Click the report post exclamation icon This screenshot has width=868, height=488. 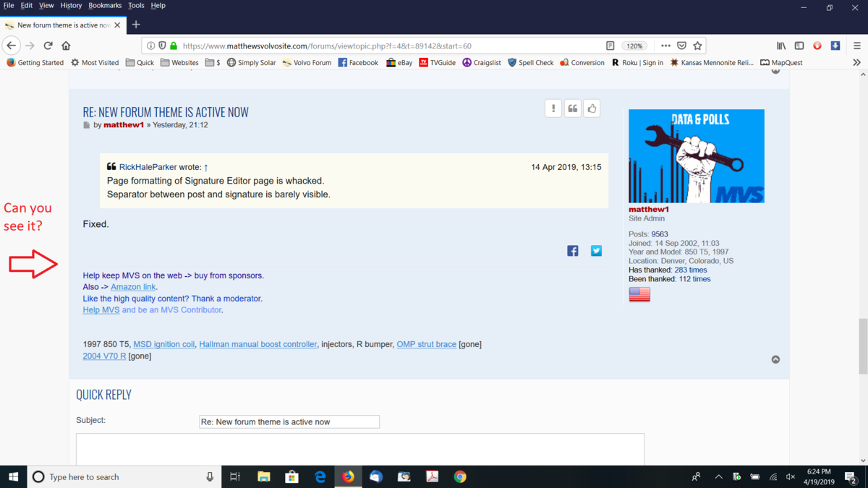pos(553,108)
